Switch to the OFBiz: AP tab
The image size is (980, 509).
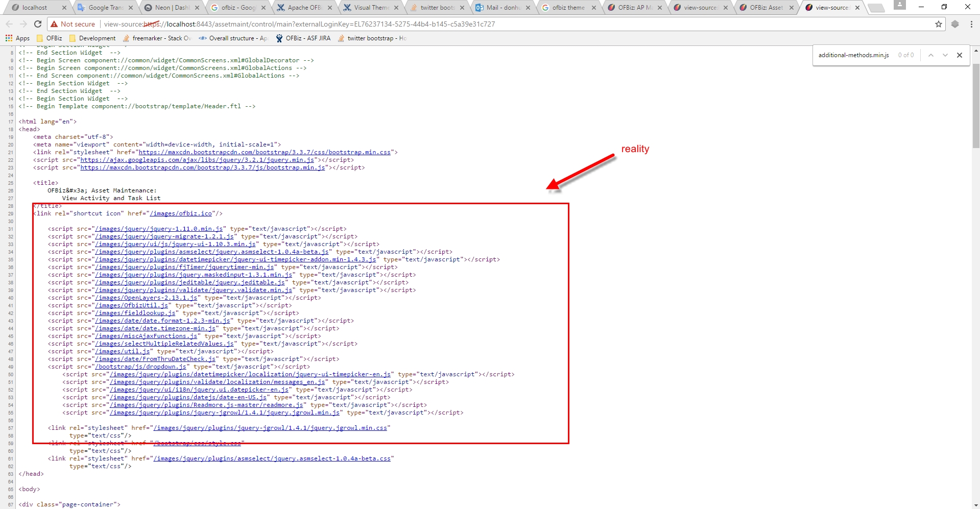[x=634, y=8]
